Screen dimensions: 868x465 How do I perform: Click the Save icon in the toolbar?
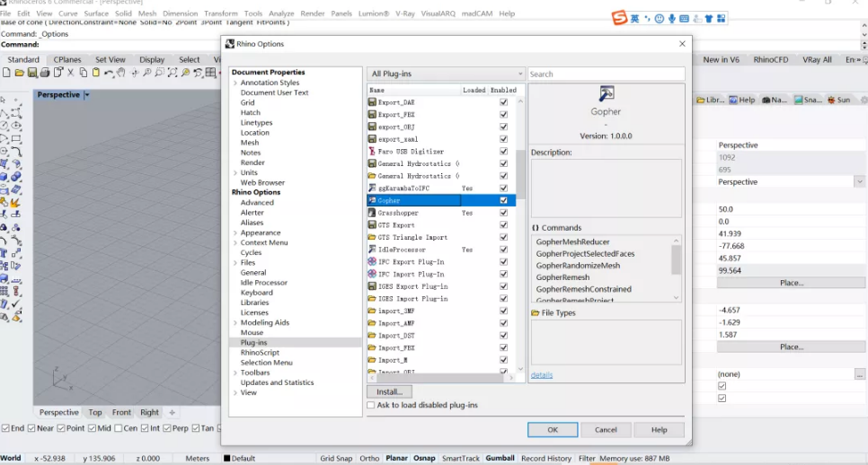32,73
